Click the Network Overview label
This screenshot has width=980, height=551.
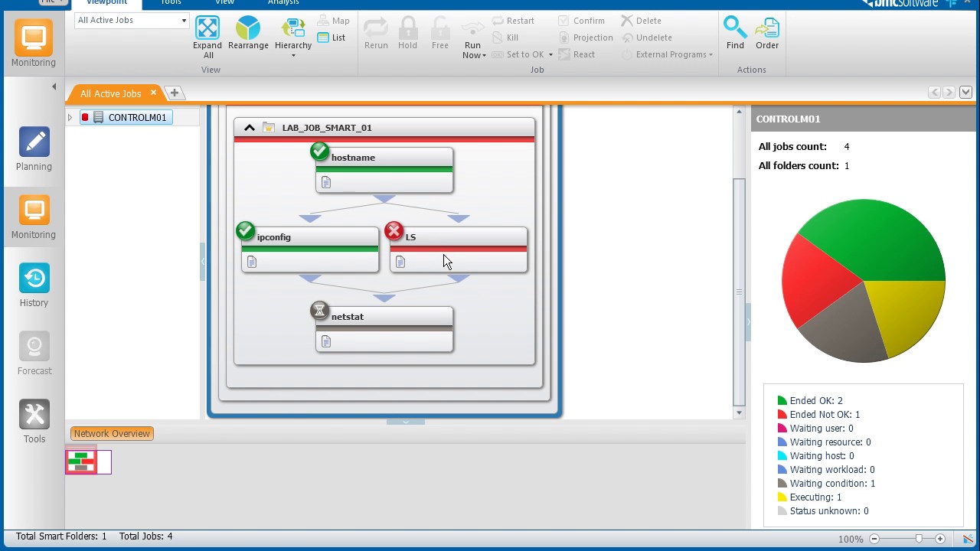point(112,434)
